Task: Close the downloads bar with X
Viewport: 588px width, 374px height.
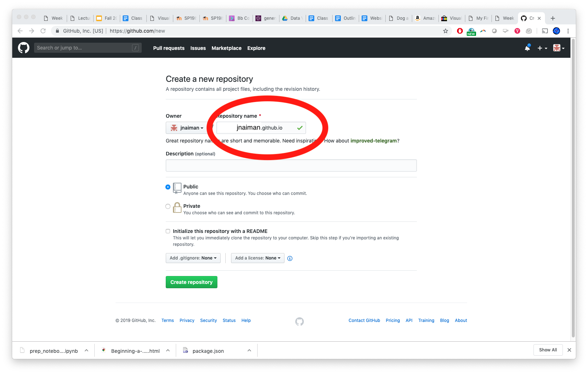Action: (x=569, y=350)
